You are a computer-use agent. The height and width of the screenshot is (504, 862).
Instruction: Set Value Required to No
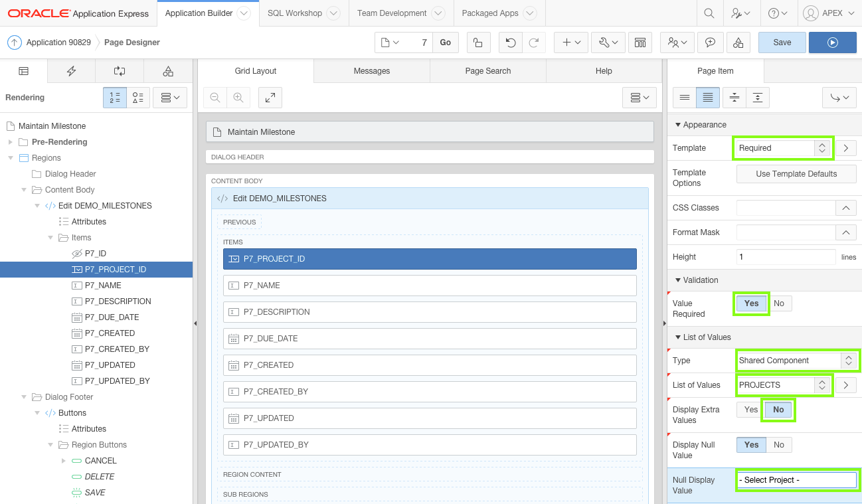(779, 303)
